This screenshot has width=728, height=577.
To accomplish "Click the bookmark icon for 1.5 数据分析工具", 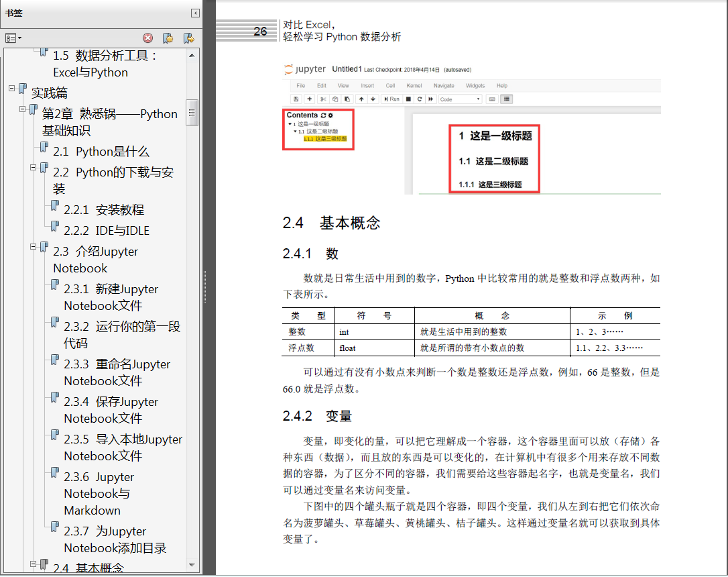I will point(44,52).
